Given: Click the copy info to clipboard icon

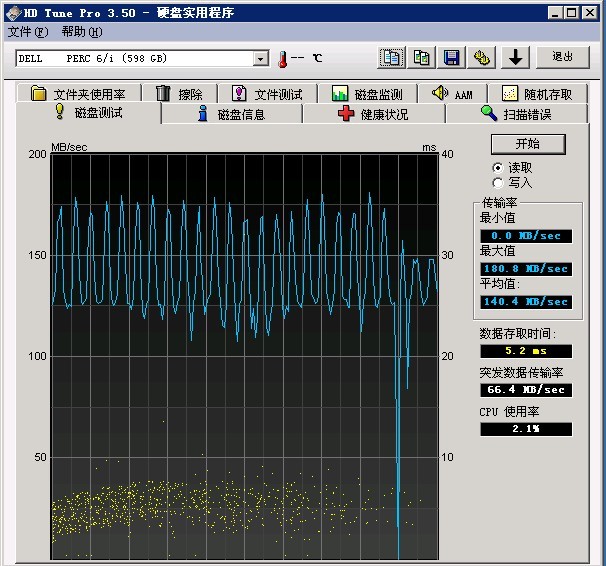Looking at the screenshot, I should pos(391,58).
